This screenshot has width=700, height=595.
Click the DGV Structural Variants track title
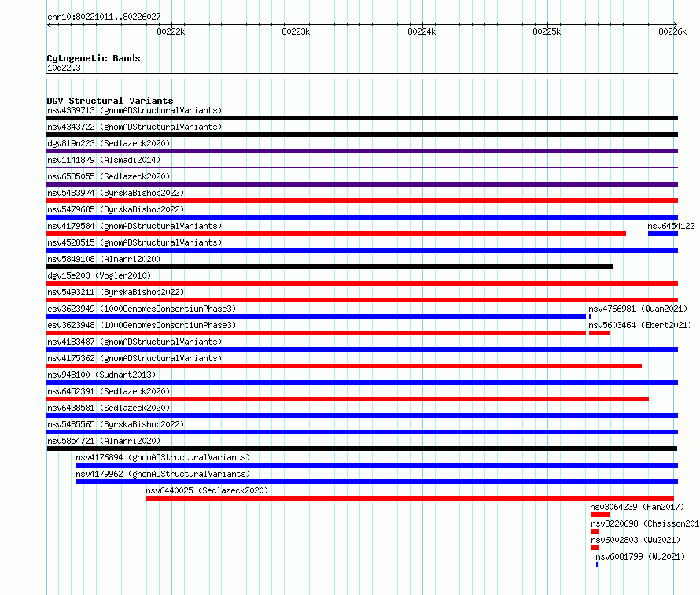[110, 101]
